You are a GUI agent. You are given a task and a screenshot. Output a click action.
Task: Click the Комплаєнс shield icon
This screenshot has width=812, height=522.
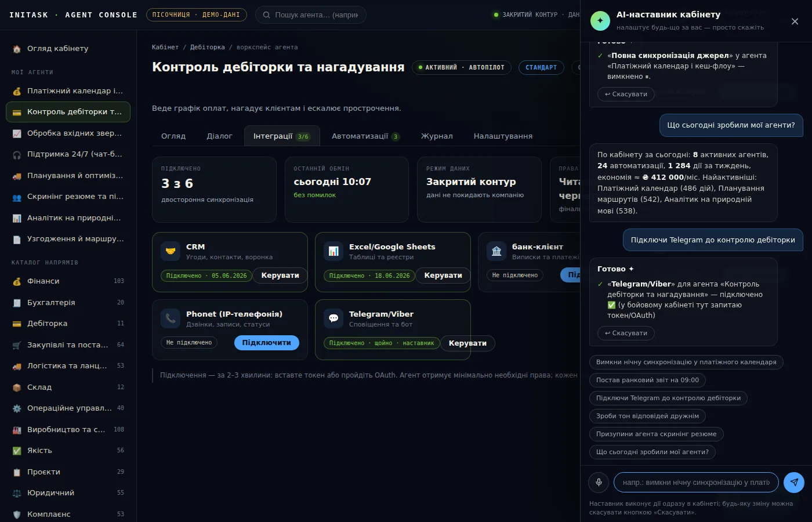17,514
